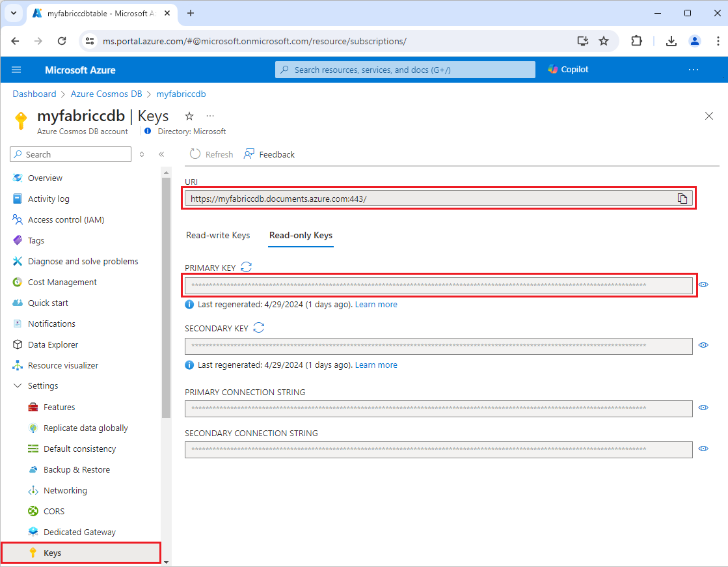Reveal the primary connection string
Image resolution: width=728 pixels, height=567 pixels.
pyautogui.click(x=703, y=408)
